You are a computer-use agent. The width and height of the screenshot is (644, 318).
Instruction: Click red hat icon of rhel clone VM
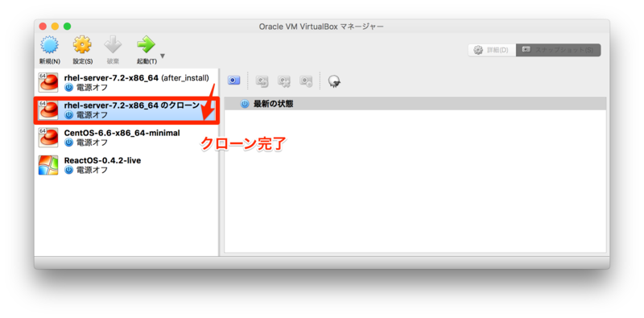coord(48,110)
